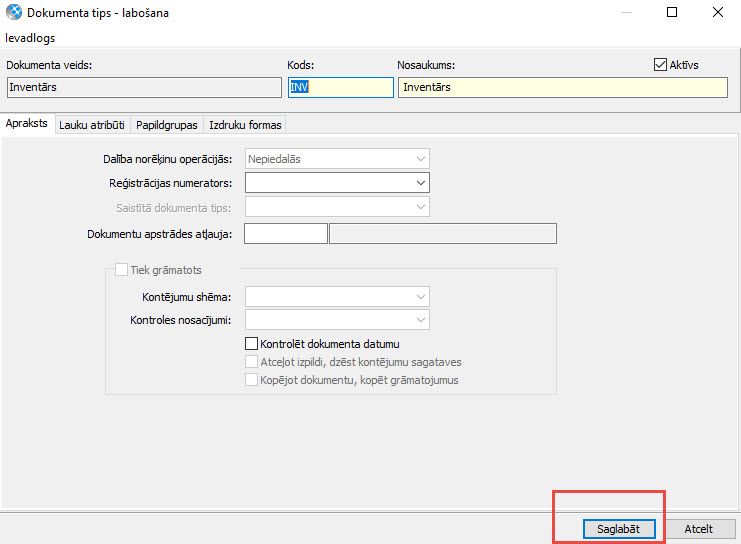Open the Dalība norēķinu operācijās dropdown
741x544 pixels.
337,159
